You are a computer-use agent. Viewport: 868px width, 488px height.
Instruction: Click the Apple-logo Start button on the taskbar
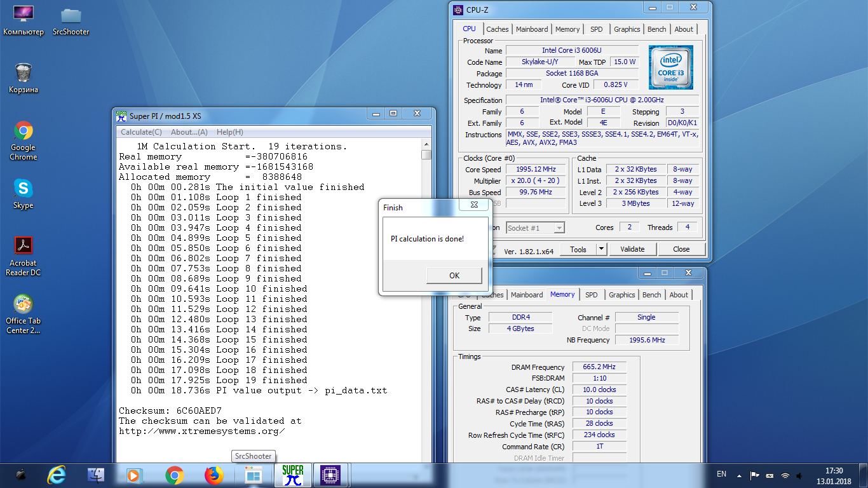point(21,475)
